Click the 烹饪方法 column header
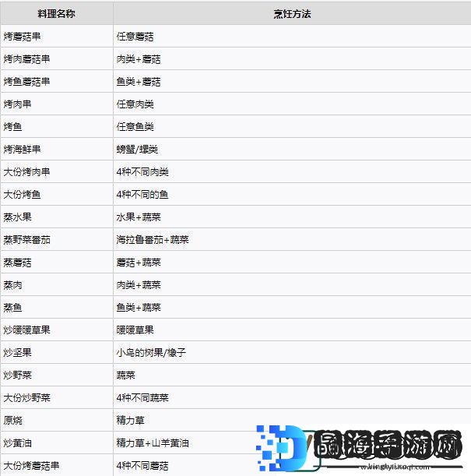This screenshot has width=471, height=476. (x=292, y=14)
